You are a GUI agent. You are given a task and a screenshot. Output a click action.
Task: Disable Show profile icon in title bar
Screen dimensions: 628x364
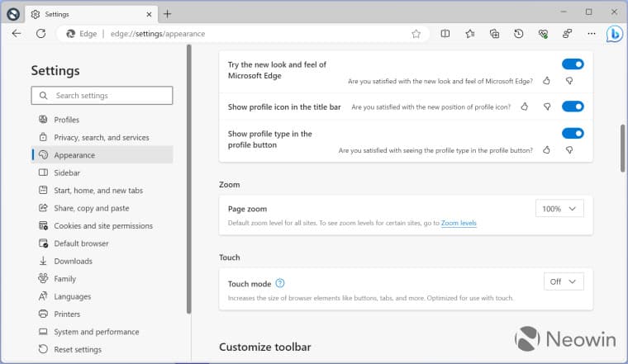tap(573, 106)
